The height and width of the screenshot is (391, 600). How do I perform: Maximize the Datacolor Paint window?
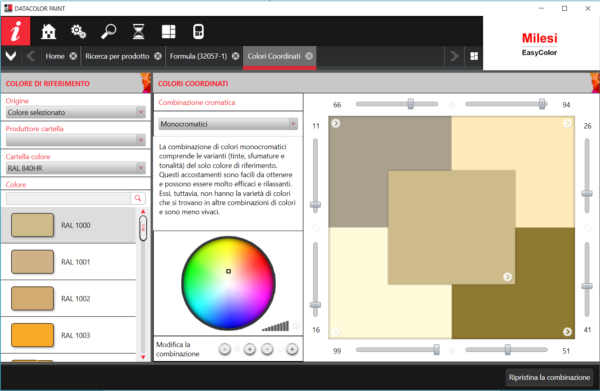coord(564,8)
